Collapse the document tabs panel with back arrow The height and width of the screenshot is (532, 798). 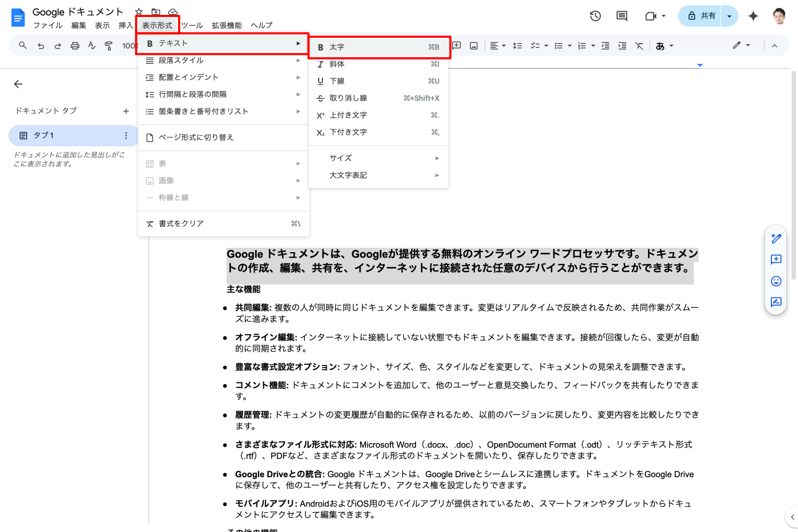[x=18, y=84]
